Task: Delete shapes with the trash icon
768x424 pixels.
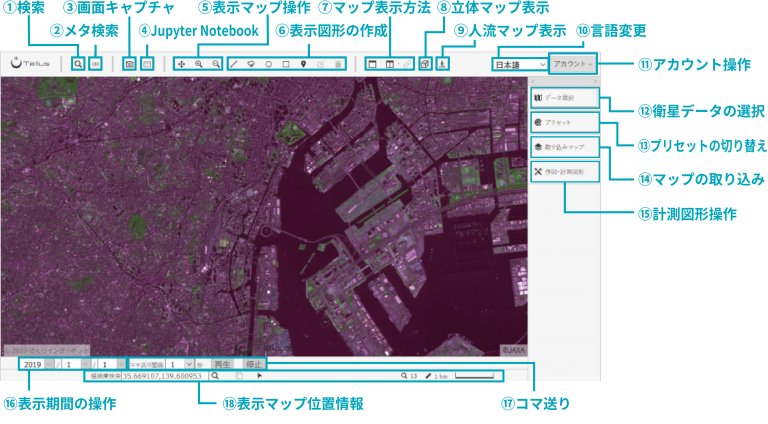Action: pyautogui.click(x=338, y=64)
